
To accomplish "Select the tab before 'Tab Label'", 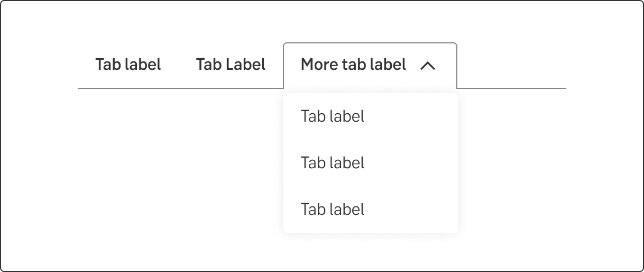I will (x=128, y=65).
